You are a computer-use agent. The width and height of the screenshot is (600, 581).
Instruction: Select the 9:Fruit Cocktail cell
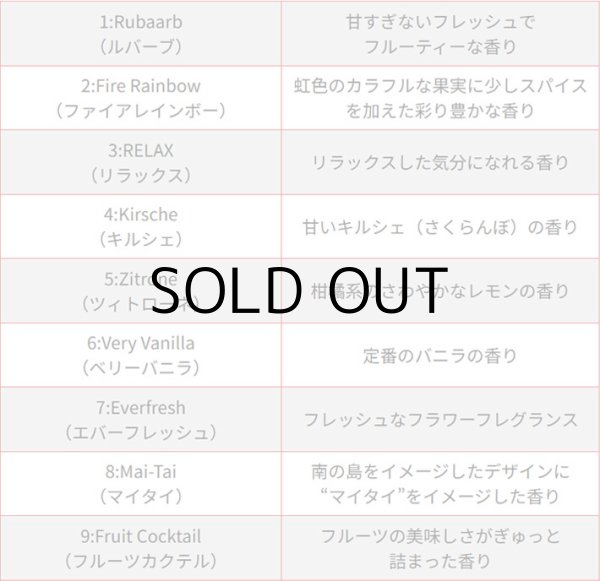[x=141, y=547]
